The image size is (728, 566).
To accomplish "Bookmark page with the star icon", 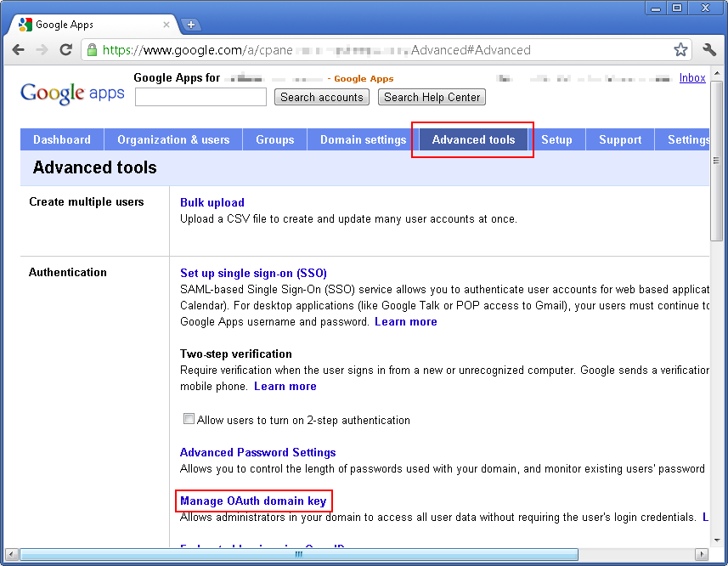I will pos(680,49).
